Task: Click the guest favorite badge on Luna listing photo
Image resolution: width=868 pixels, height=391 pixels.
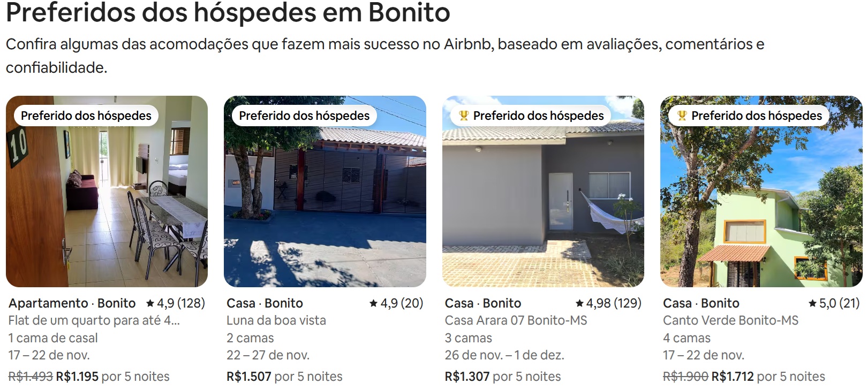Action: pos(304,116)
